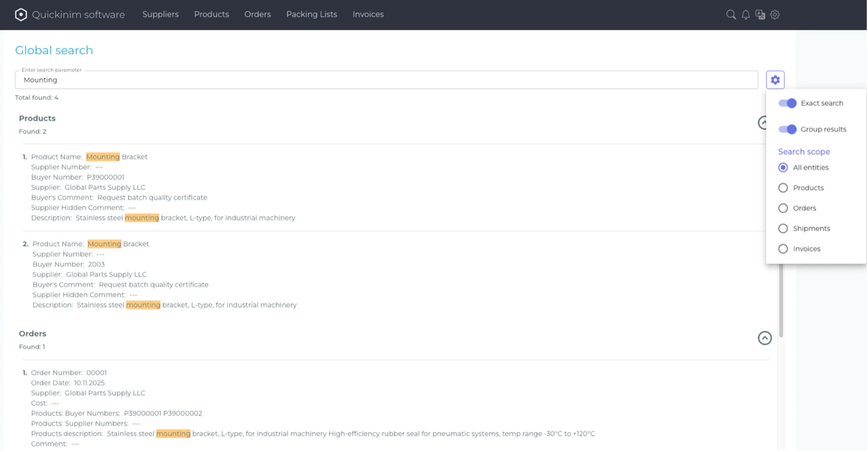The width and height of the screenshot is (868, 452).
Task: Pick the Invoices search scope radio
Action: 783,249
